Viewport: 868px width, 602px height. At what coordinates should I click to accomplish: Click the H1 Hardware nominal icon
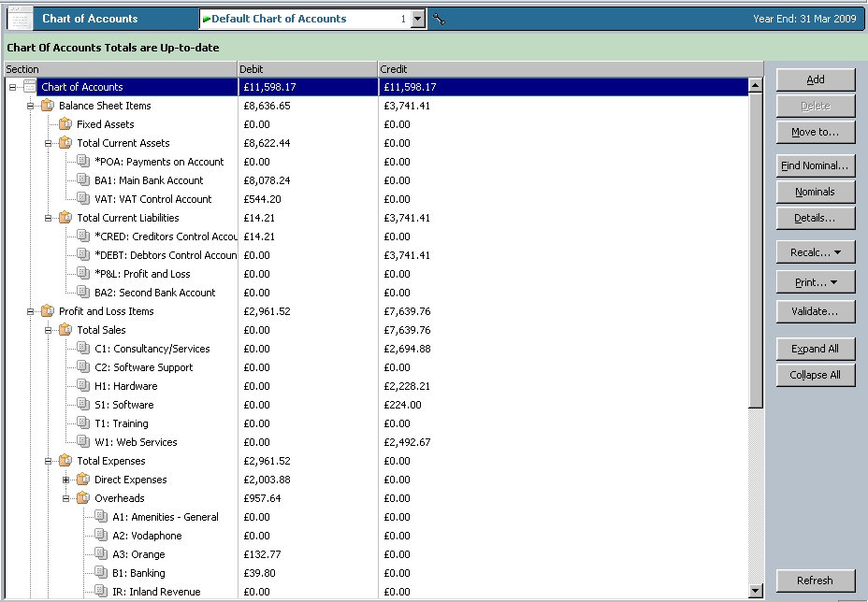click(x=83, y=386)
